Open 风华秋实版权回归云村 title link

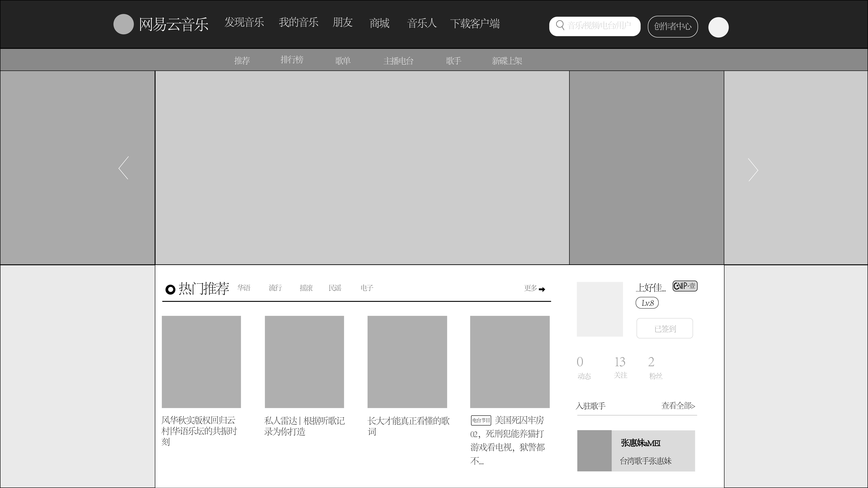199,431
